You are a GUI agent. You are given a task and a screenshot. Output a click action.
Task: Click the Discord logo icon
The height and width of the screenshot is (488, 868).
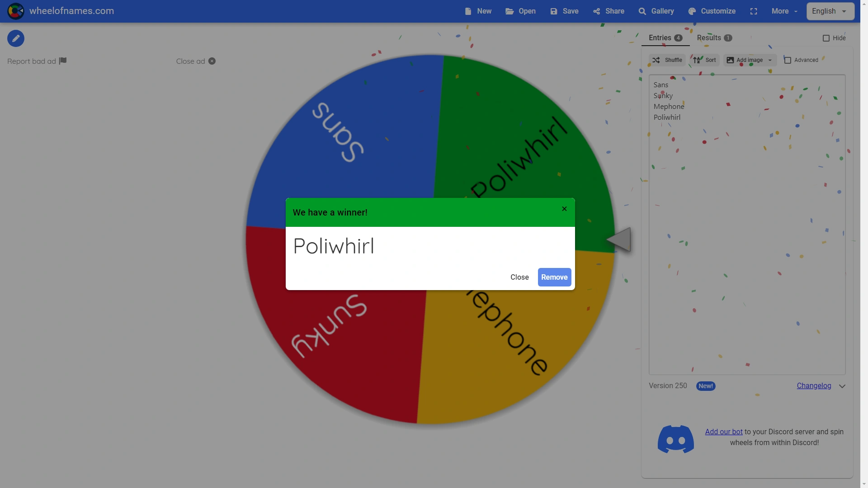[675, 439]
